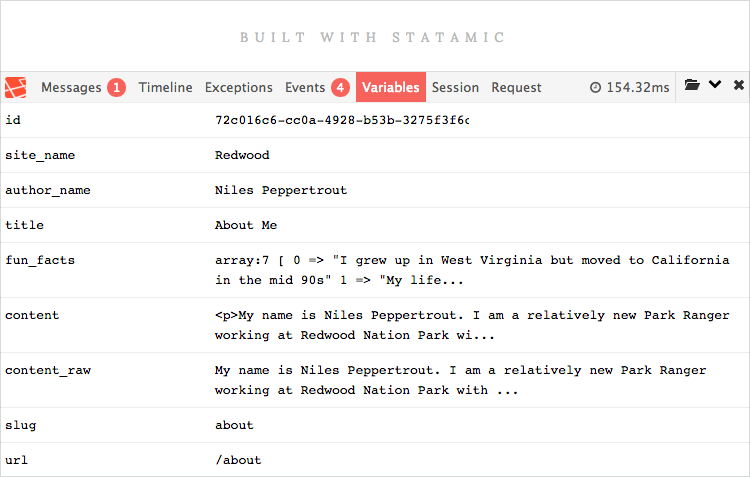Open the folder icon for stored requests
This screenshot has width=750, height=477.
pyautogui.click(x=692, y=85)
